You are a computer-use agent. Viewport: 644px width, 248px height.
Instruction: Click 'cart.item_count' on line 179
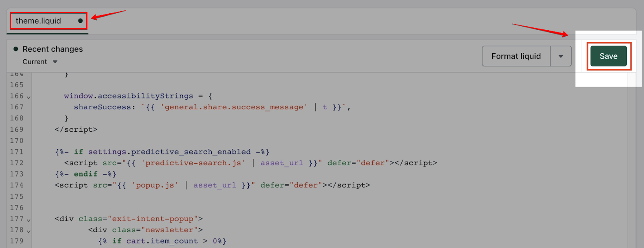pyautogui.click(x=162, y=241)
